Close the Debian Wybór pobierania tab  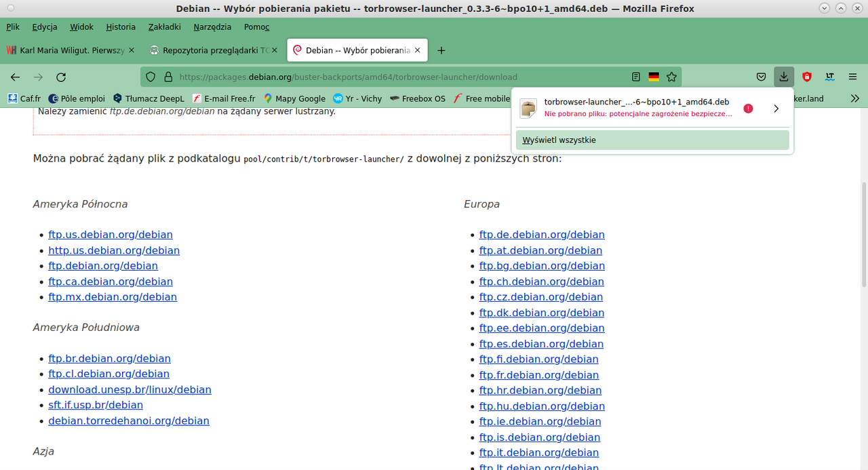click(x=418, y=50)
